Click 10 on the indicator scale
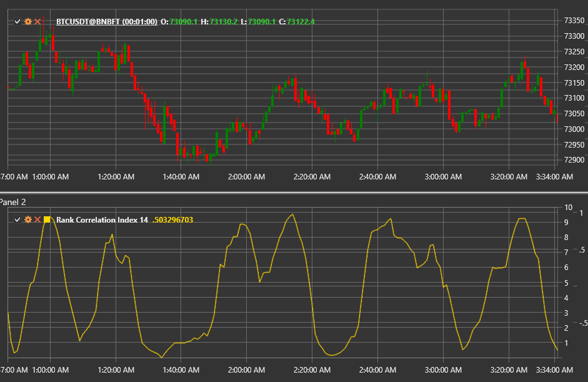This screenshot has width=588, height=382. [x=568, y=208]
